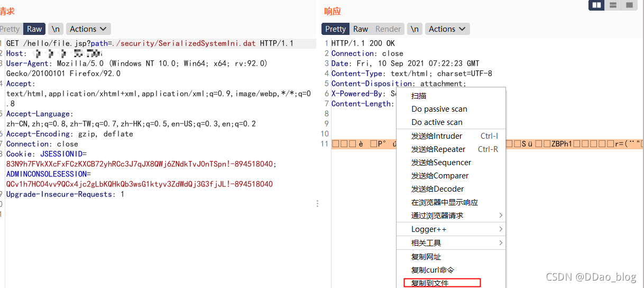644x288 pixels.
Task: Switch response view to Render tab
Action: [388, 29]
